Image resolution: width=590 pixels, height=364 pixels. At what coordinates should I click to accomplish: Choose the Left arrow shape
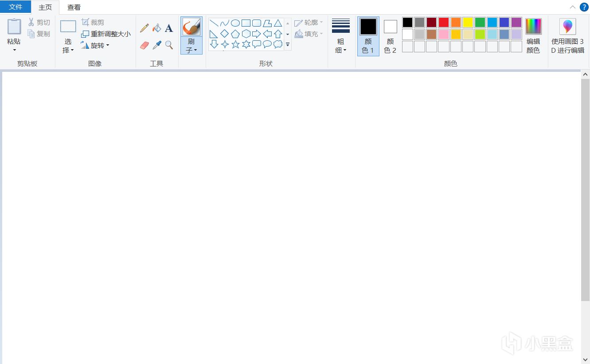coord(267,34)
